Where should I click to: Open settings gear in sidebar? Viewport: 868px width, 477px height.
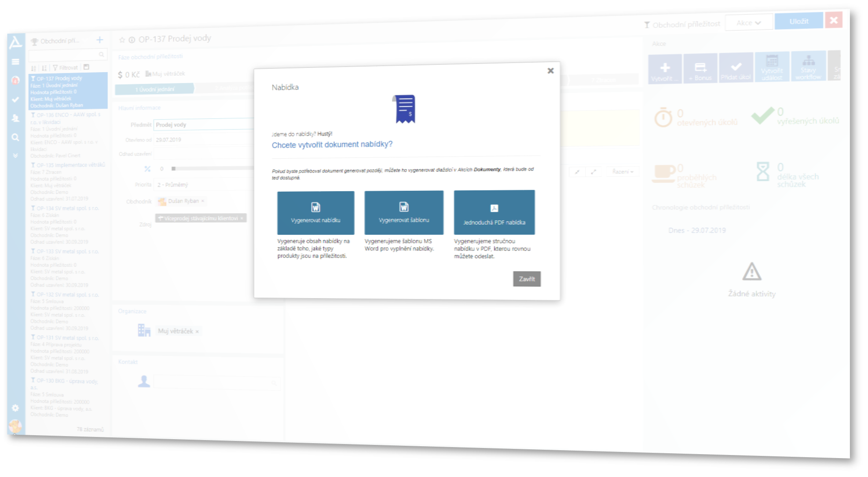click(15, 408)
